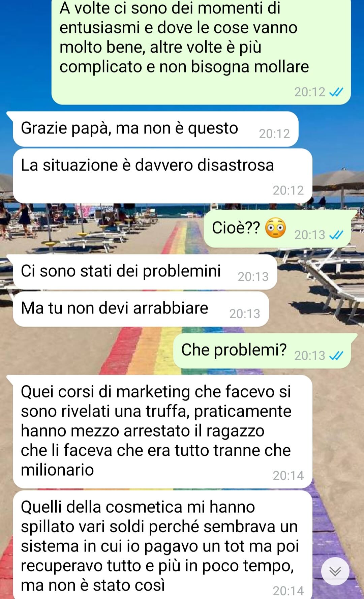Viewport: 364px width, 599px height.
Task: Tap blue ticks on the 'non bisogna mollare' message
Action: click(x=336, y=92)
